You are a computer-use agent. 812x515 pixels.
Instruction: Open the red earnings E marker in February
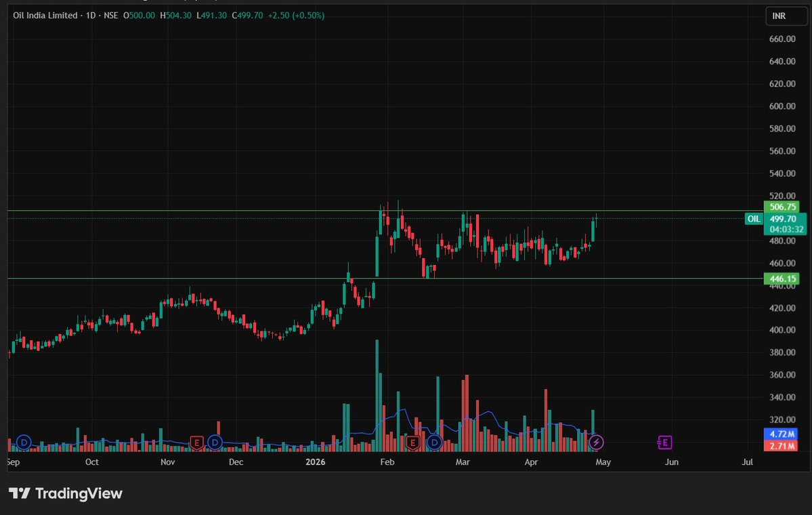[412, 442]
